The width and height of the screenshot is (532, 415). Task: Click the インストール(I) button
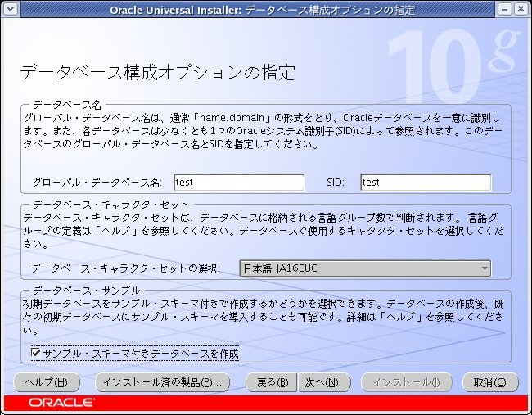coord(407,382)
